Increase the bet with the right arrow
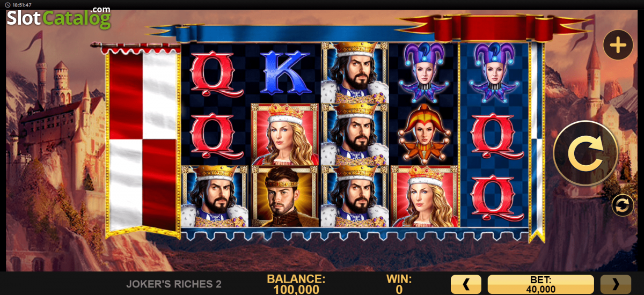This screenshot has height=295, width=644. [616, 284]
